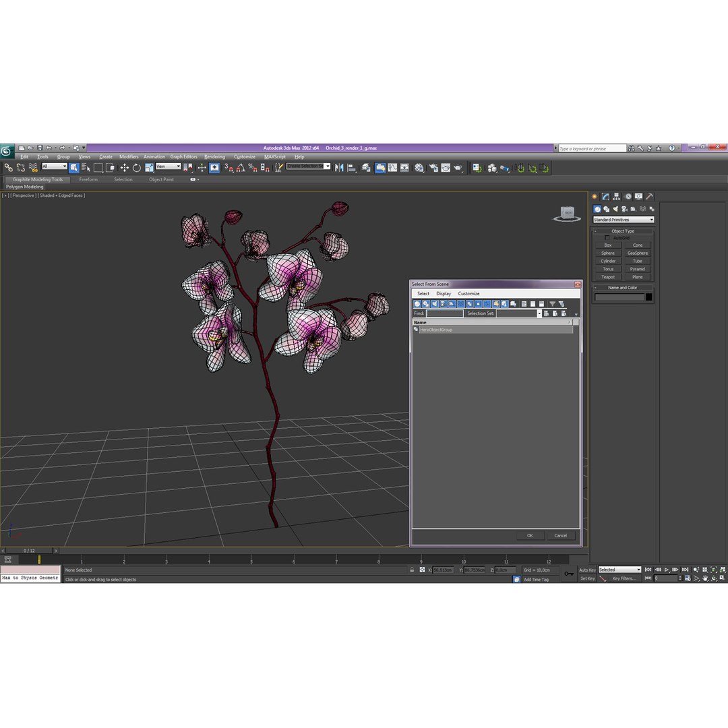Click the Window/Crossing selection toggle
This screenshot has height=728, width=728.
pyautogui.click(x=110, y=168)
